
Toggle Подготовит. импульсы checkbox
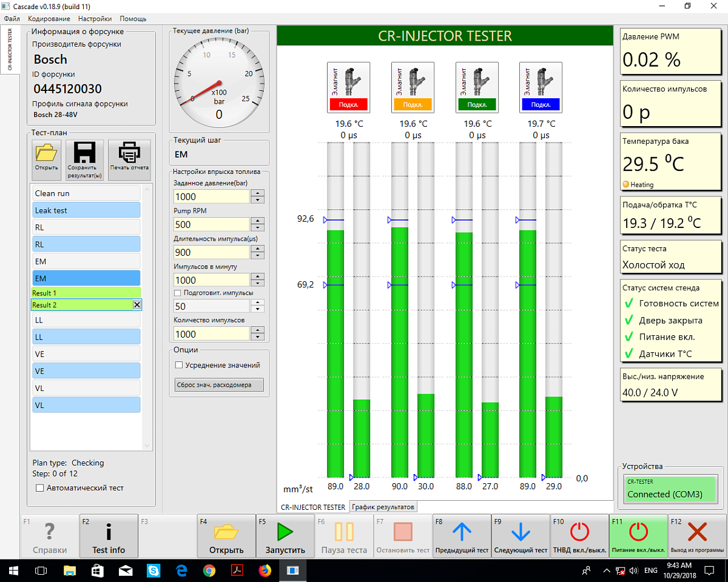(178, 293)
